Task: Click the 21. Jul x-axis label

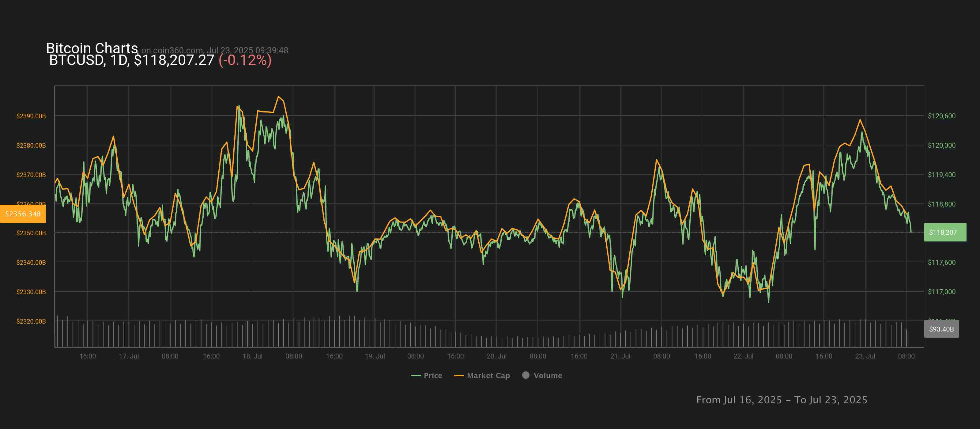Action: click(620, 356)
